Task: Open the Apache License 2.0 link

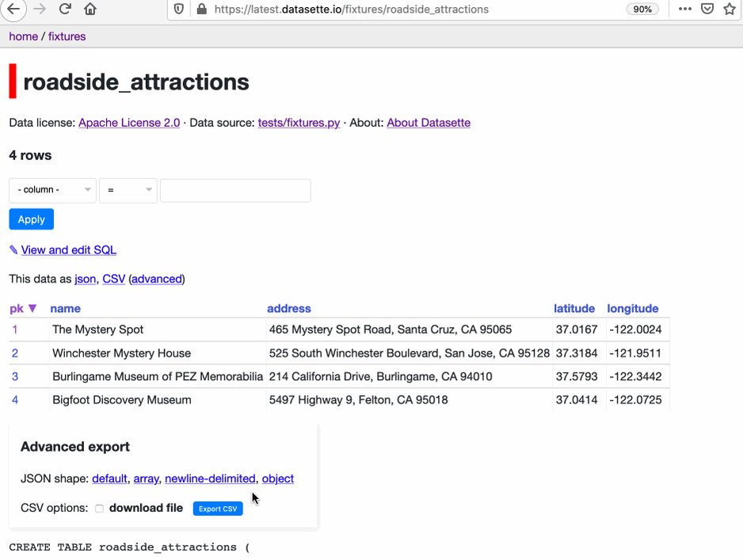Action: pos(129,123)
